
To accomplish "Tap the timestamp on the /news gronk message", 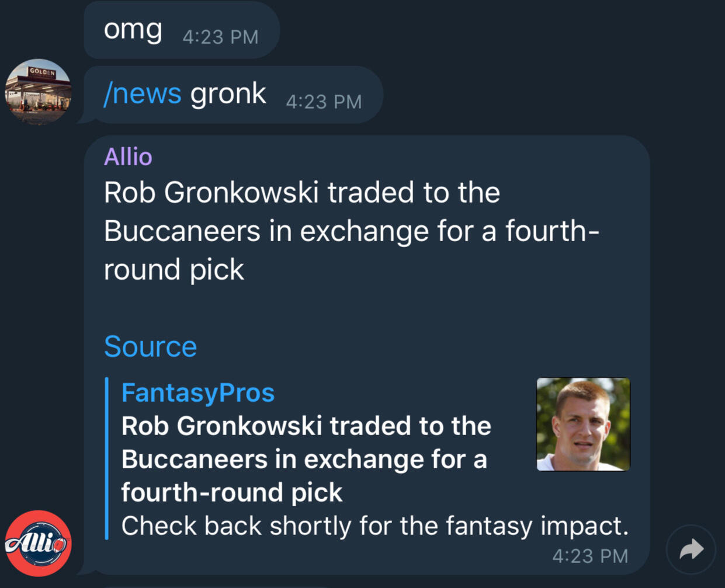I will pos(324,102).
